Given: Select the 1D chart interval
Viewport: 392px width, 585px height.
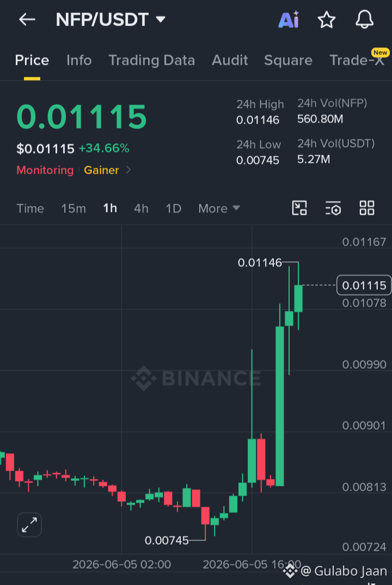Looking at the screenshot, I should coord(174,208).
